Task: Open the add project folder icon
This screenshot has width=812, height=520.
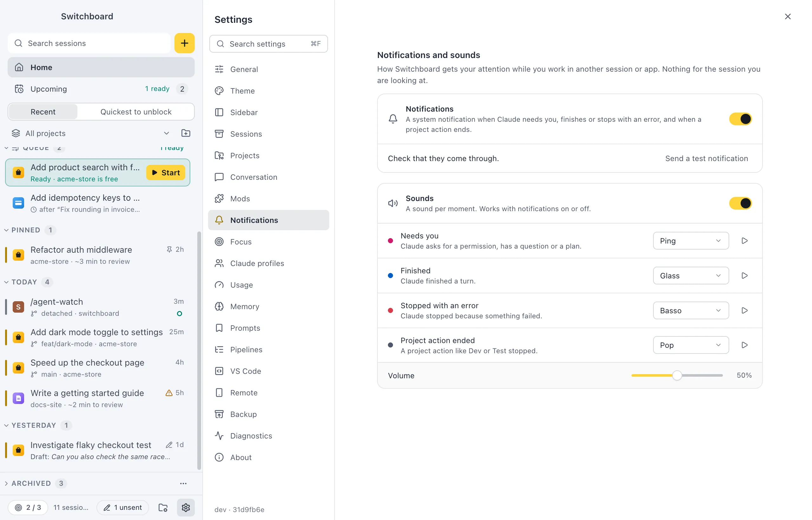Action: click(186, 133)
